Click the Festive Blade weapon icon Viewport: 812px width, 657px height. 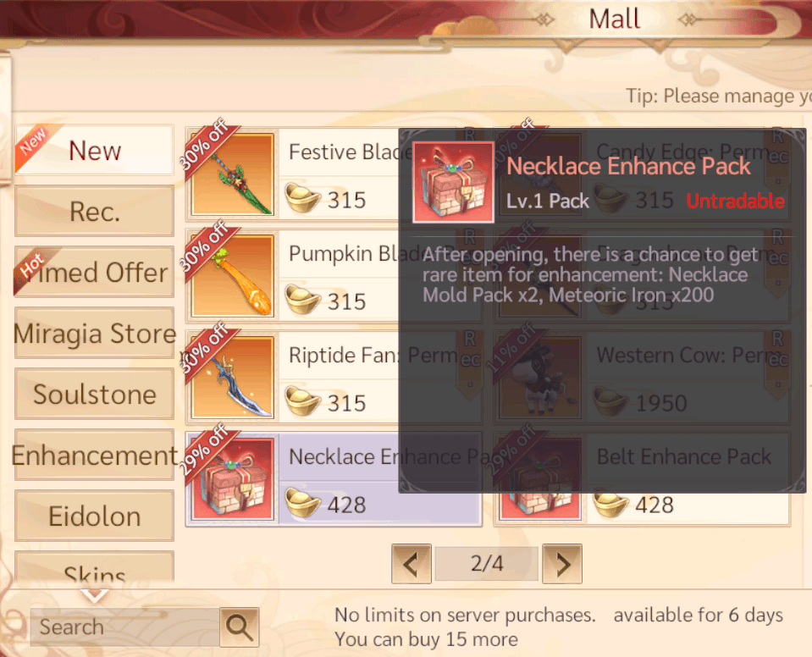pos(233,174)
